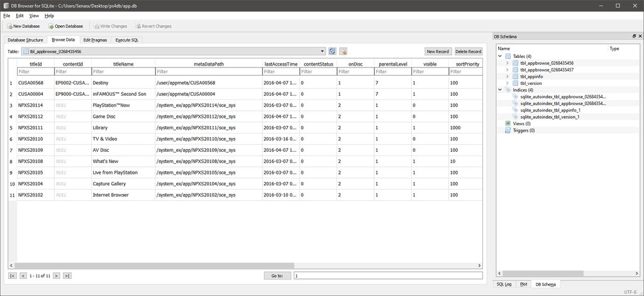The height and width of the screenshot is (296, 644).
Task: Click the New Record button
Action: pyautogui.click(x=438, y=51)
